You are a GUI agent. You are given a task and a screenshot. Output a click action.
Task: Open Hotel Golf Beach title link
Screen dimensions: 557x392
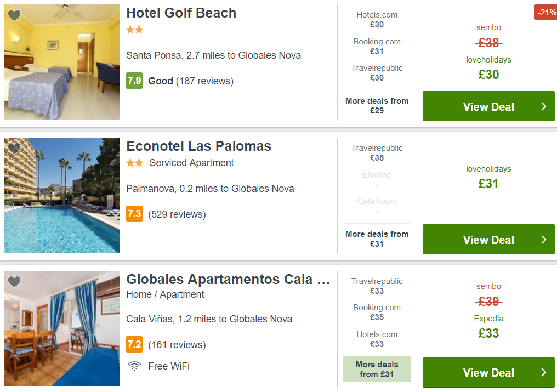(x=181, y=13)
